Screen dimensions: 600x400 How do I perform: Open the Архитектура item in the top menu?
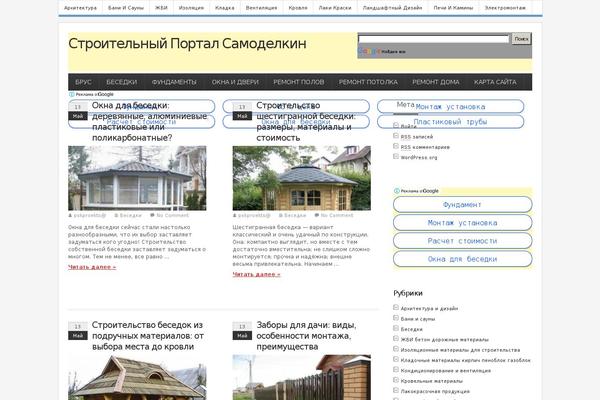pos(80,8)
